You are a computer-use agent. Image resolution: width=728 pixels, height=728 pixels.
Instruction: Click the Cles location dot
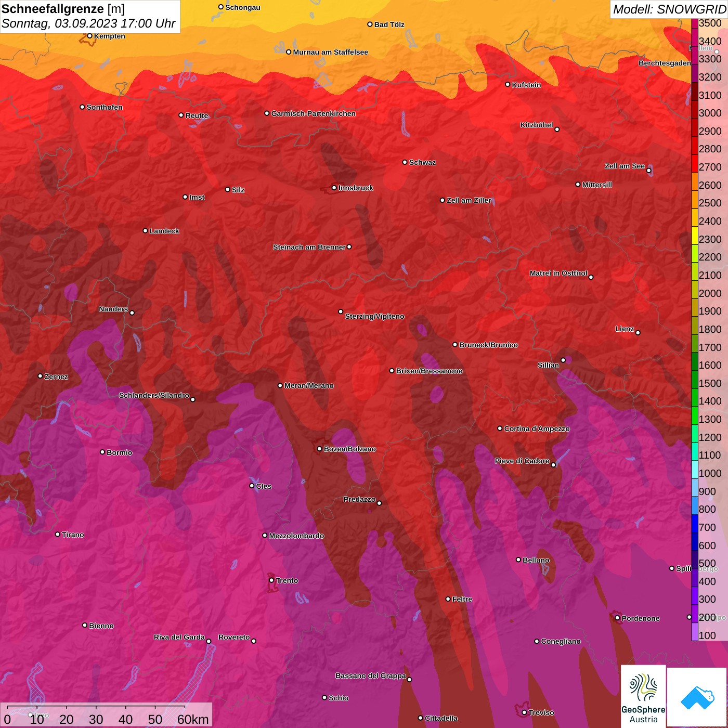coord(252,486)
